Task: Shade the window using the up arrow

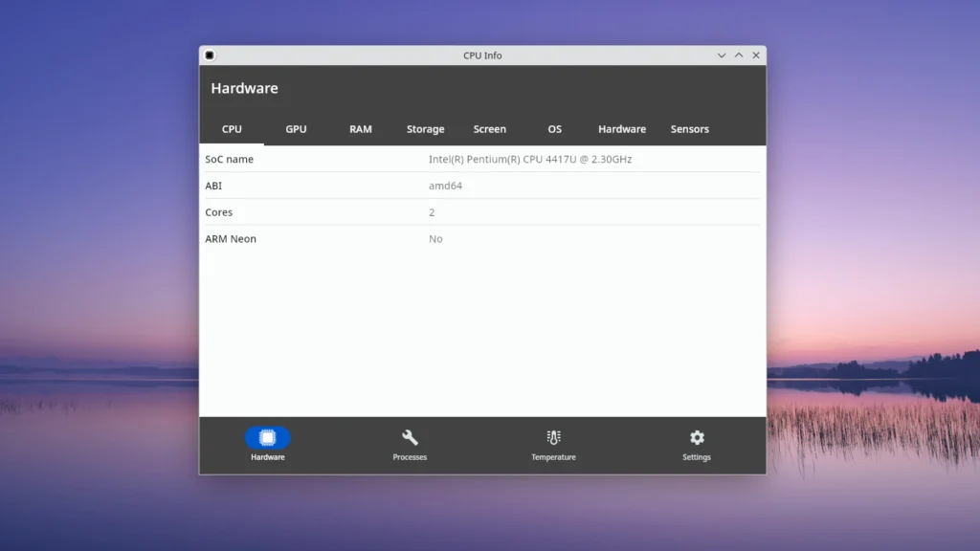Action: [x=738, y=55]
